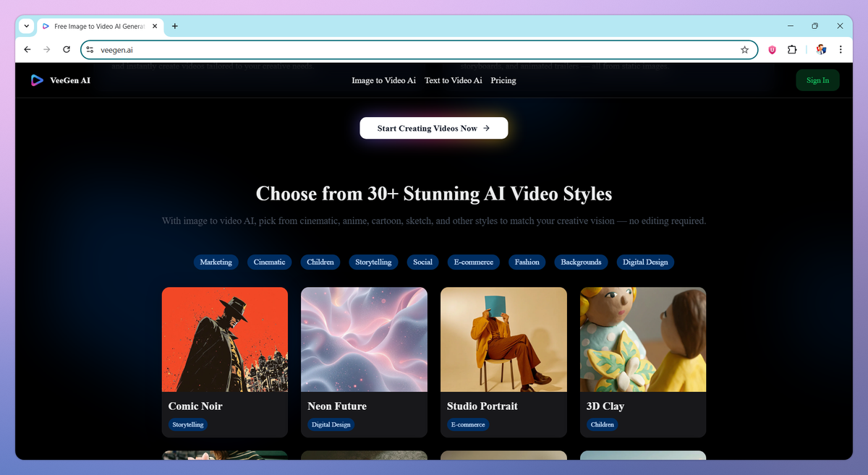Open the browser extensions puzzle icon
Image resolution: width=868 pixels, height=475 pixels.
click(x=792, y=50)
